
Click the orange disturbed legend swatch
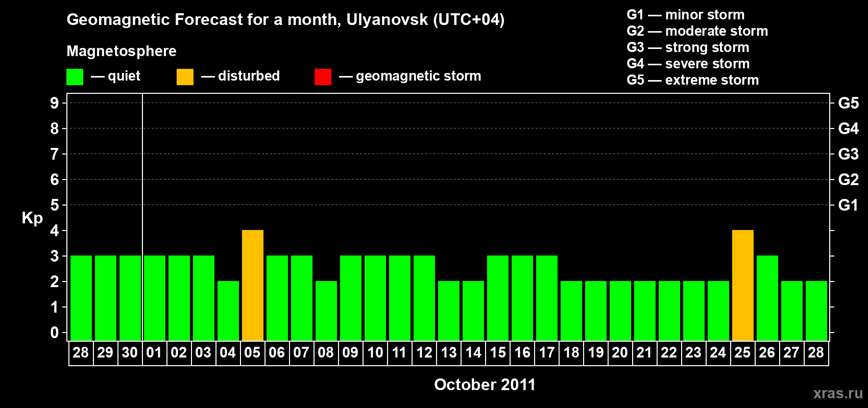click(185, 77)
